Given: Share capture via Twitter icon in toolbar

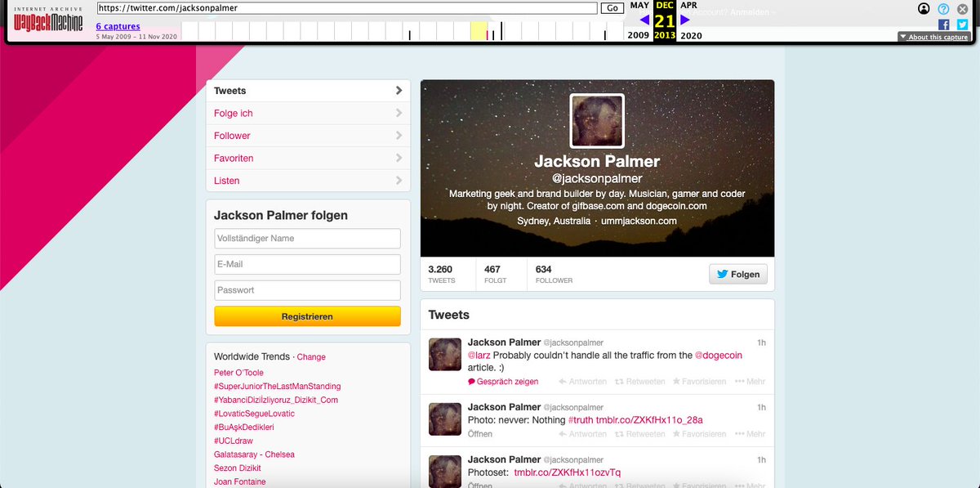Looking at the screenshot, I should [962, 25].
